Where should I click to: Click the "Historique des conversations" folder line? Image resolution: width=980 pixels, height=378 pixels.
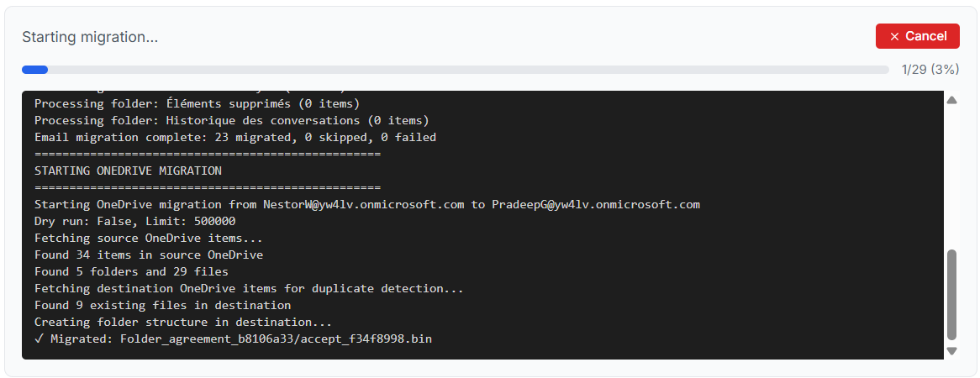coord(232,120)
